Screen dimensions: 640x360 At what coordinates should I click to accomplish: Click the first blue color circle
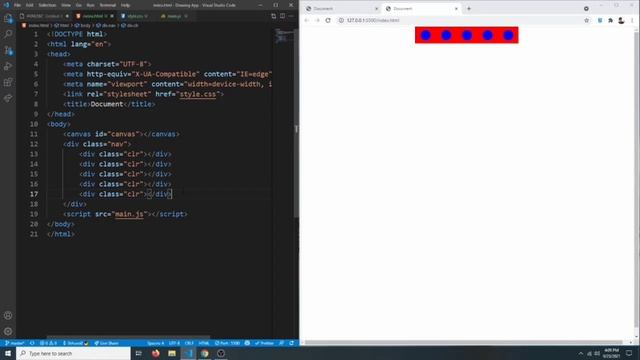426,36
